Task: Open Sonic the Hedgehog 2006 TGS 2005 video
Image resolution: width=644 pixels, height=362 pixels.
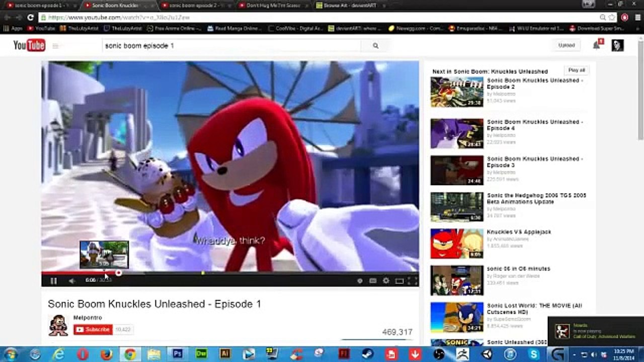Action: pos(536,199)
